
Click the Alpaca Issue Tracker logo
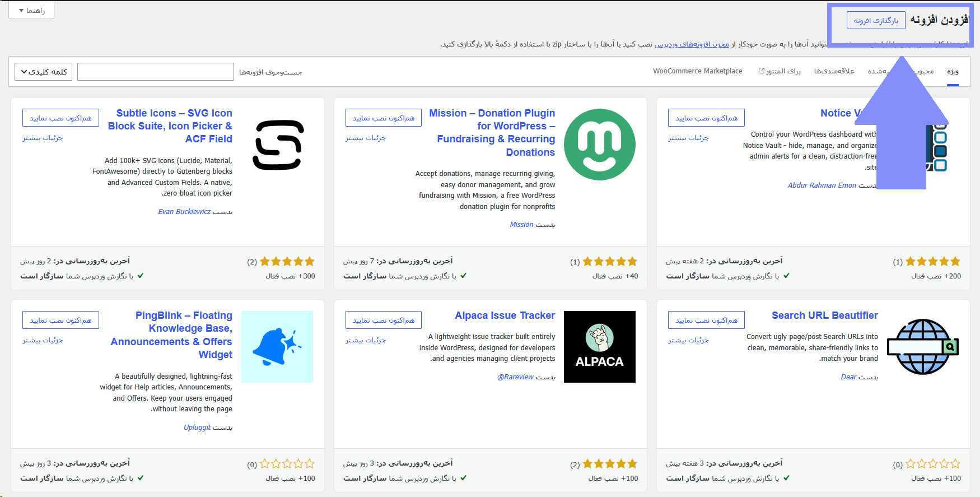[x=600, y=347]
